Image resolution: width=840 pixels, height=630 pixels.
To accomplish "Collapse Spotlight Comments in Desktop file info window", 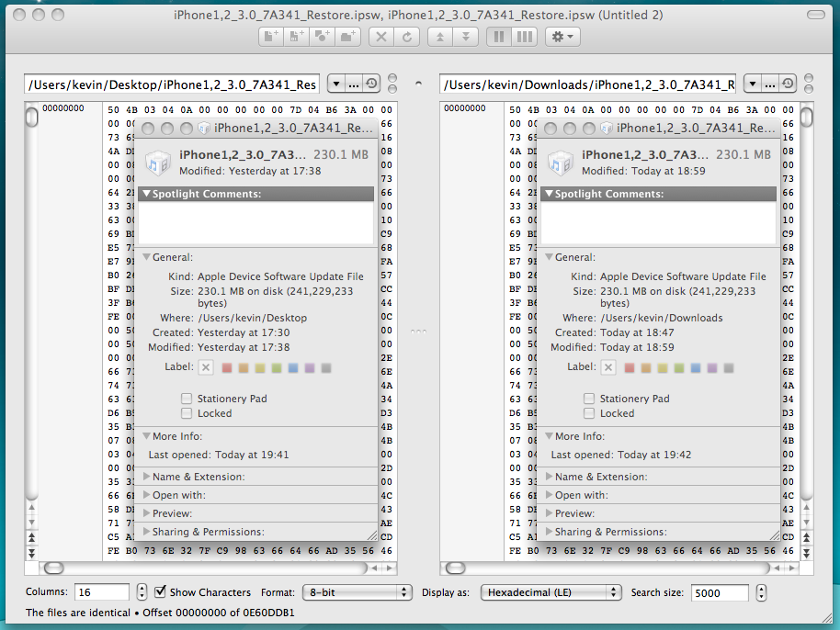I will 147,194.
